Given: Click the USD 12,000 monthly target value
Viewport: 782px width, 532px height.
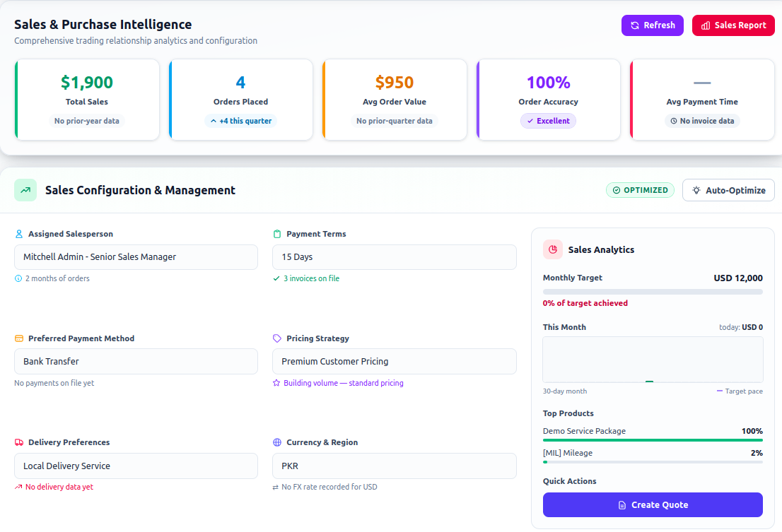Looking at the screenshot, I should click(x=738, y=278).
